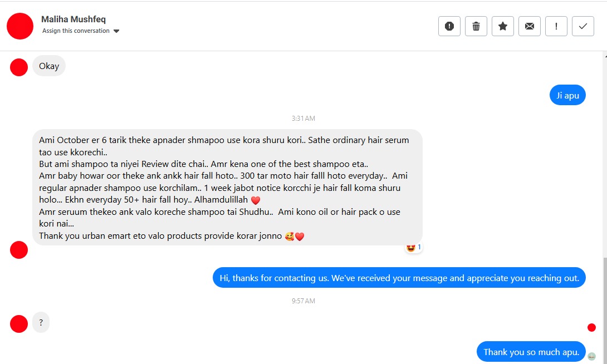Mark conversation done using the checkmark icon
607x364 pixels.
coord(582,26)
